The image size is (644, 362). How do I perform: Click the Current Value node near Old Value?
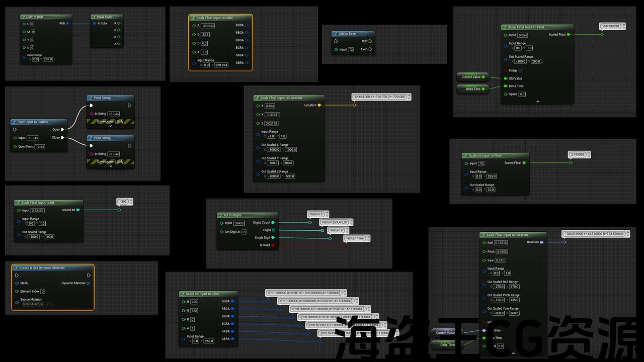click(x=471, y=77)
